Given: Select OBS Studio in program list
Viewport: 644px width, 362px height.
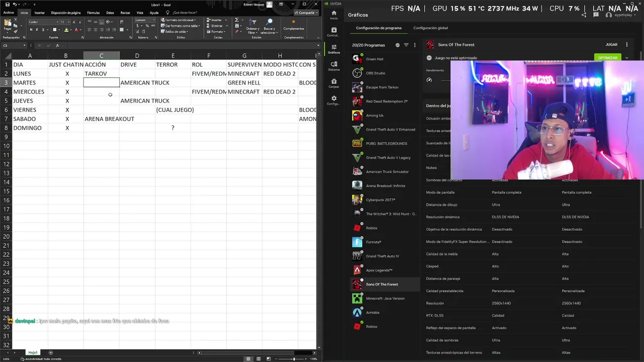Looking at the screenshot, I should (385, 73).
